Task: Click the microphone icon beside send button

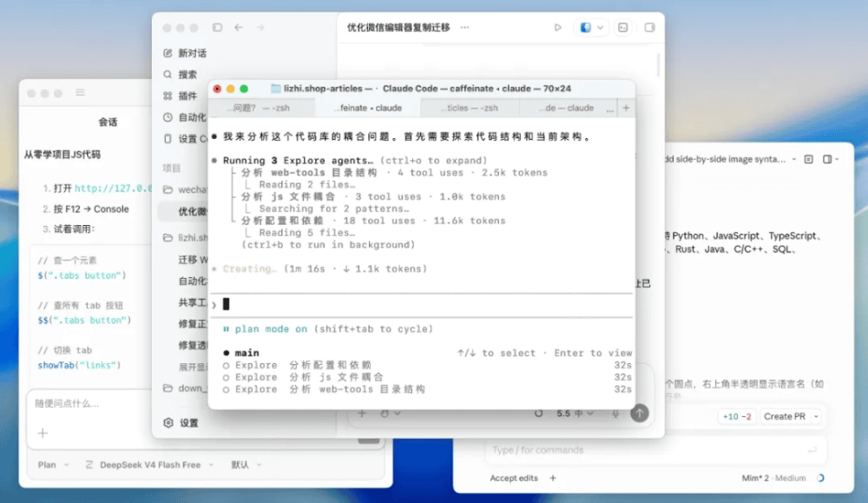Action: click(615, 414)
